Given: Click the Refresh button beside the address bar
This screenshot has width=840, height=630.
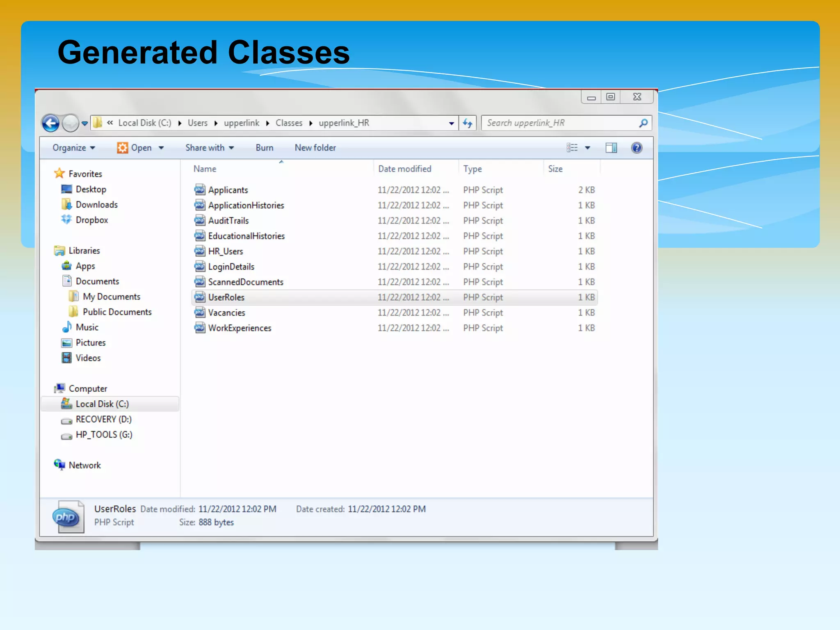Looking at the screenshot, I should [468, 123].
